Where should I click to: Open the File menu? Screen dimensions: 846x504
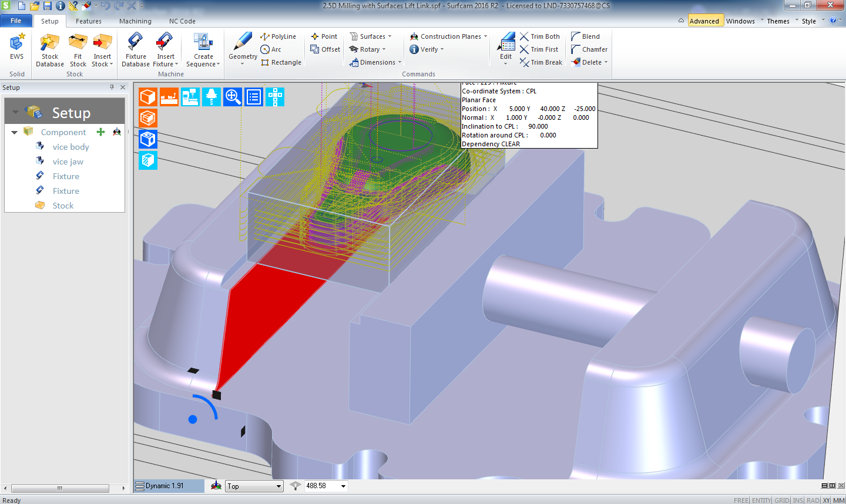[x=16, y=21]
